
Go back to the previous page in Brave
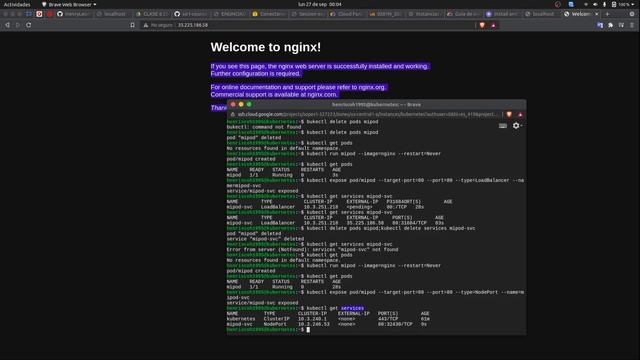(x=7, y=25)
